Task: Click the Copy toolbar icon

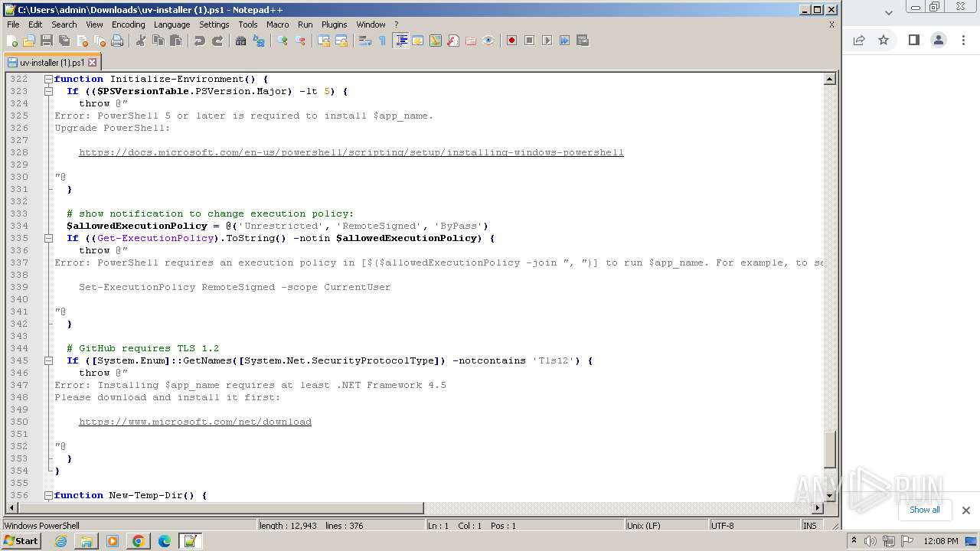Action: point(158,41)
